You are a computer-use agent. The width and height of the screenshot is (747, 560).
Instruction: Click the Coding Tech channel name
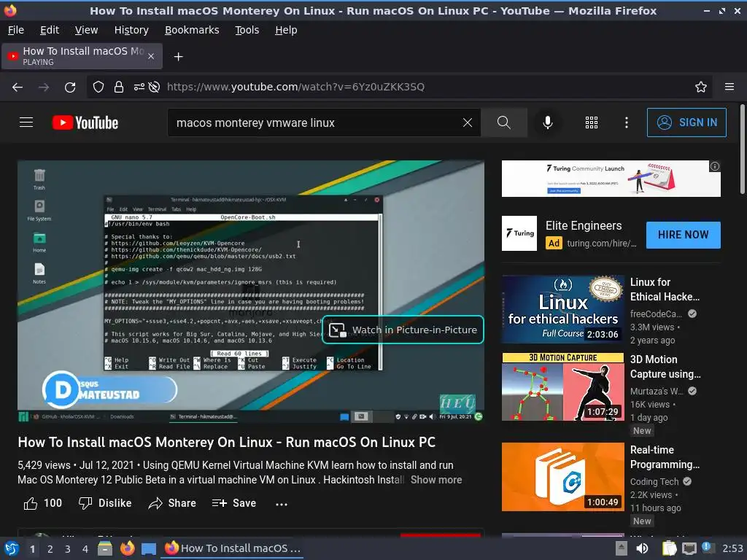(654, 481)
